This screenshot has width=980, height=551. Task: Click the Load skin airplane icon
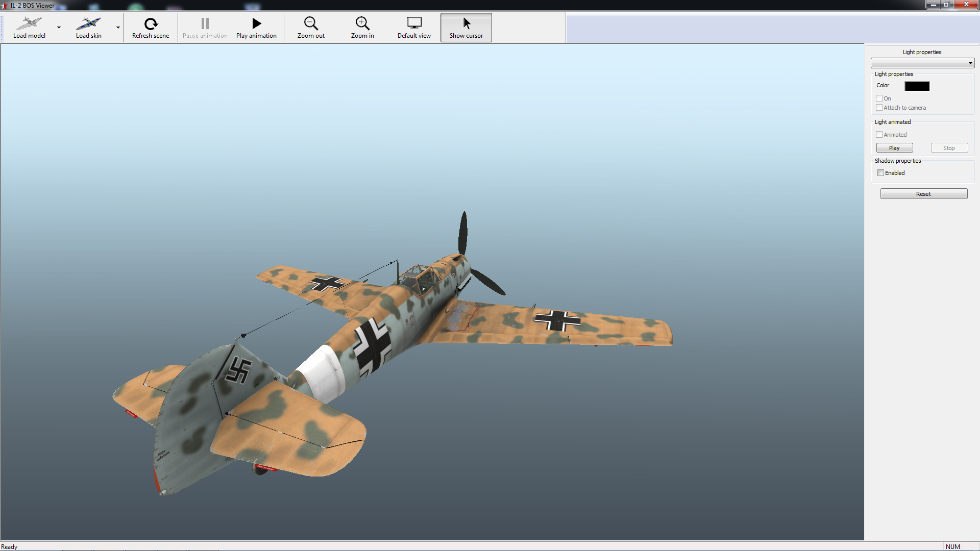coord(88,23)
